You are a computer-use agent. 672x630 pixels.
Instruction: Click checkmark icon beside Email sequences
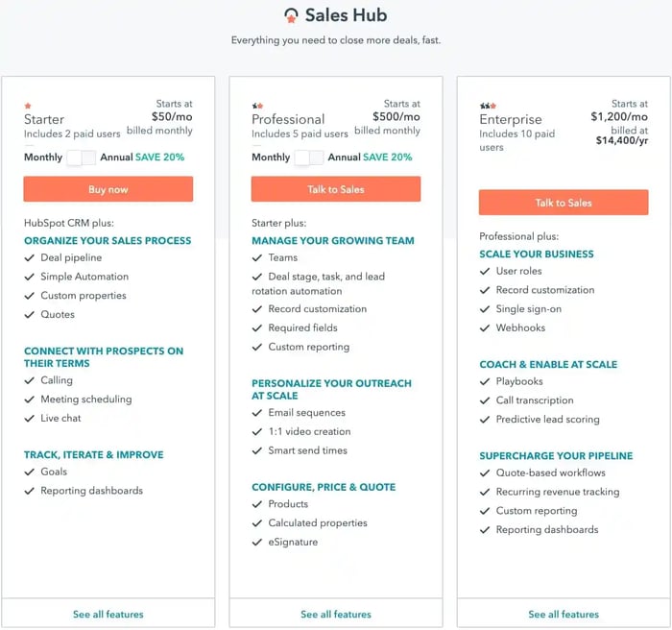click(x=256, y=413)
